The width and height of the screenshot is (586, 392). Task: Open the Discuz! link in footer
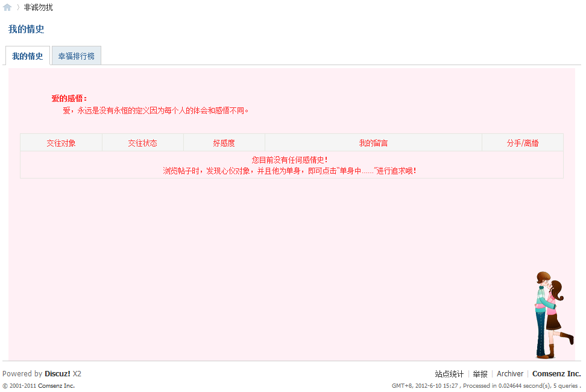point(57,373)
